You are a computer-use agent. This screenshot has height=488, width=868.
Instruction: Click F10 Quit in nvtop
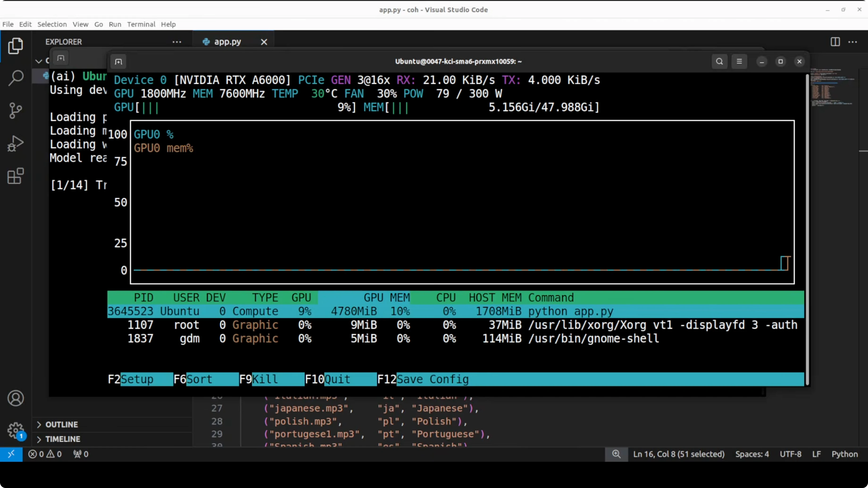click(x=337, y=379)
